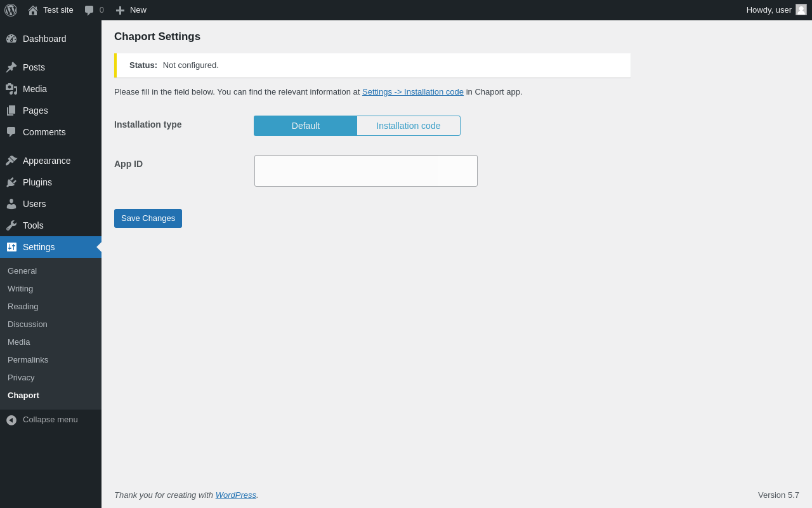
Task: Open the Pages menu
Action: [51, 110]
